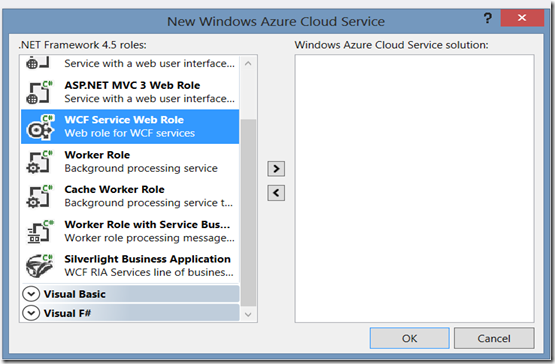Click the ASP.NET MVC 3 Web Role icon

(x=39, y=92)
